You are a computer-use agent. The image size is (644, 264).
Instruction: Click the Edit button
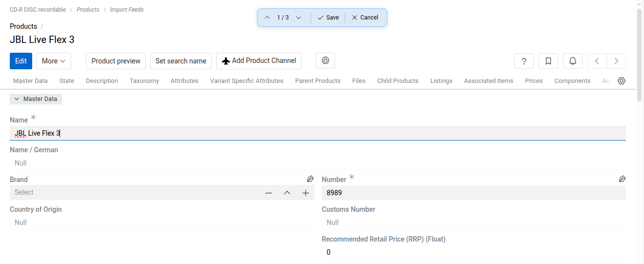pyautogui.click(x=21, y=61)
